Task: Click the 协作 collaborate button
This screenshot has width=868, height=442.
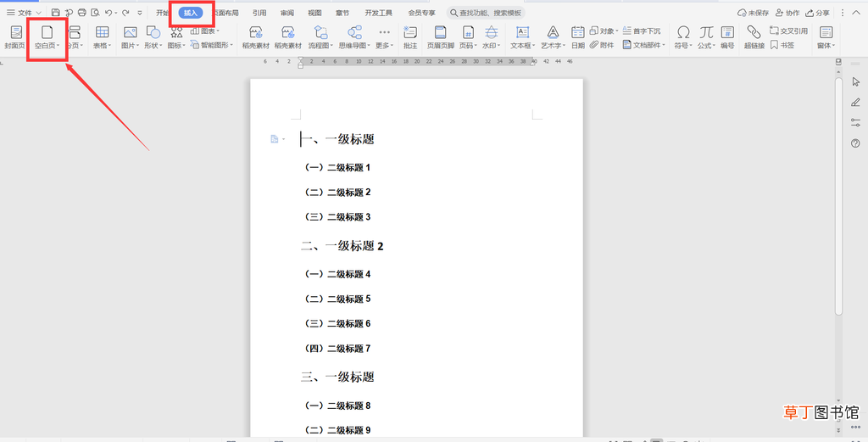Action: [x=787, y=12]
